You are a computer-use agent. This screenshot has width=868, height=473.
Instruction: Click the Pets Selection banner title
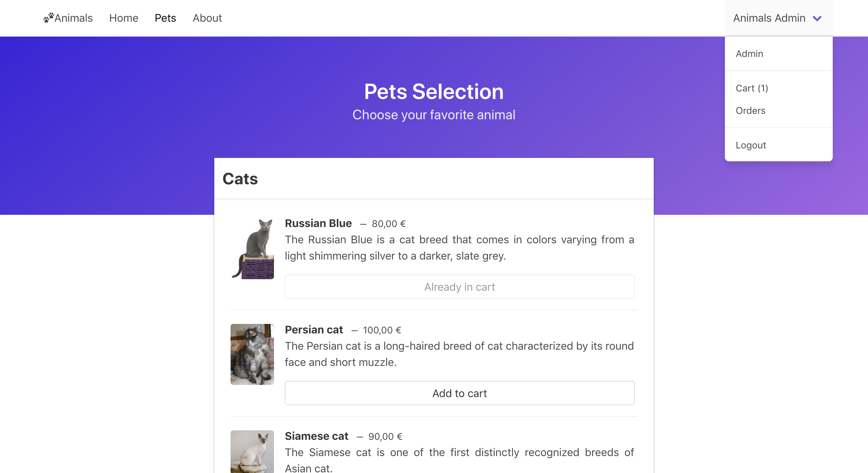(434, 91)
